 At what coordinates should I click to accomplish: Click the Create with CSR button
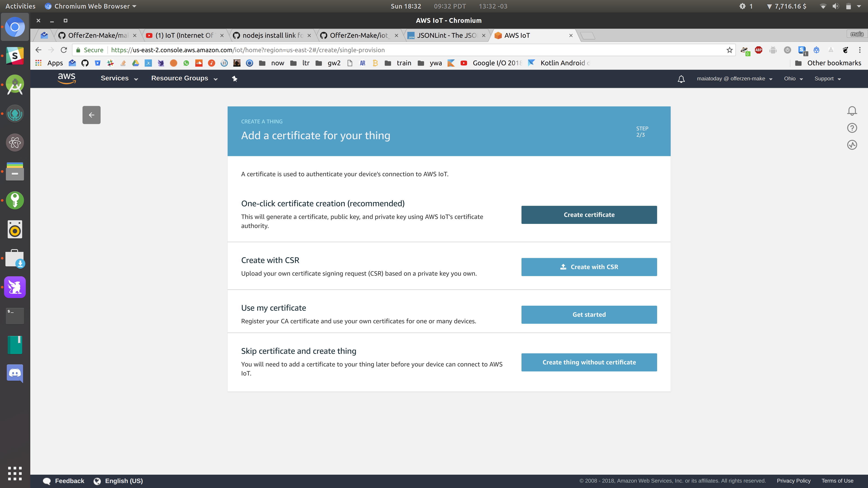tap(589, 267)
